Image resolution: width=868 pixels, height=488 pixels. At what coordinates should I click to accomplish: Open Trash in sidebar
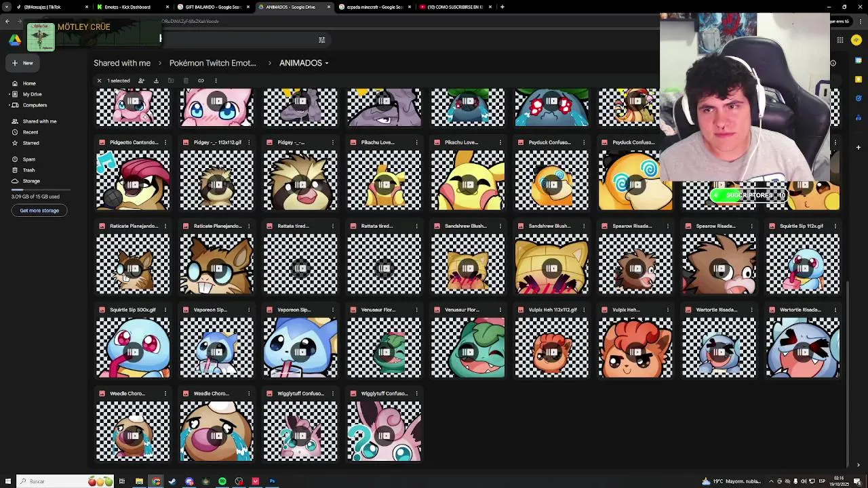pos(28,170)
